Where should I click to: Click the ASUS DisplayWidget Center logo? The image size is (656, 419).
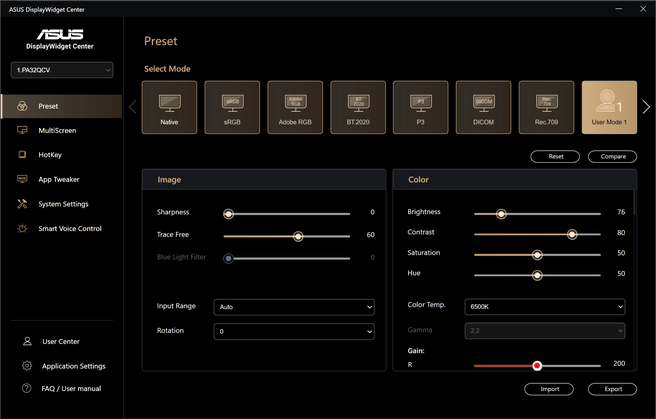60,39
